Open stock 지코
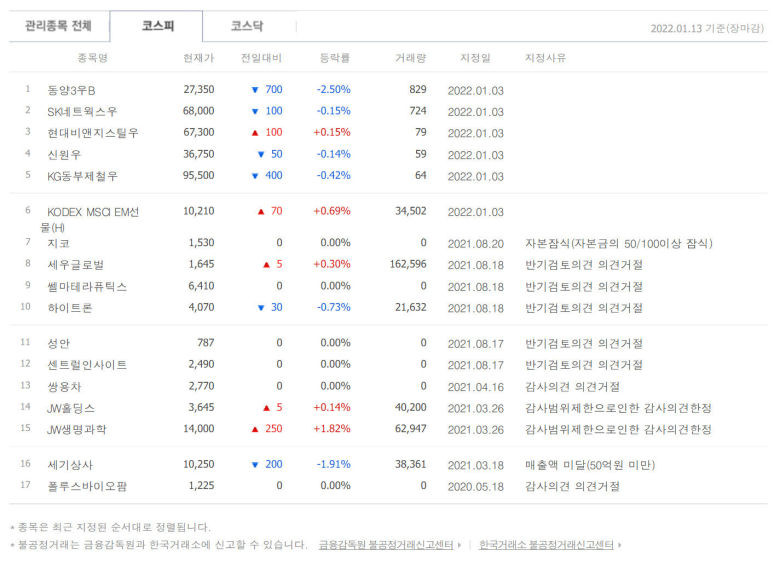This screenshot has width=780, height=570. 58,243
